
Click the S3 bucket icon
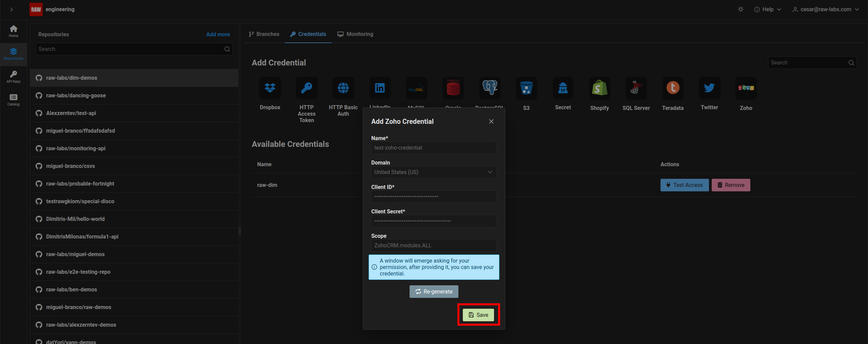(526, 88)
